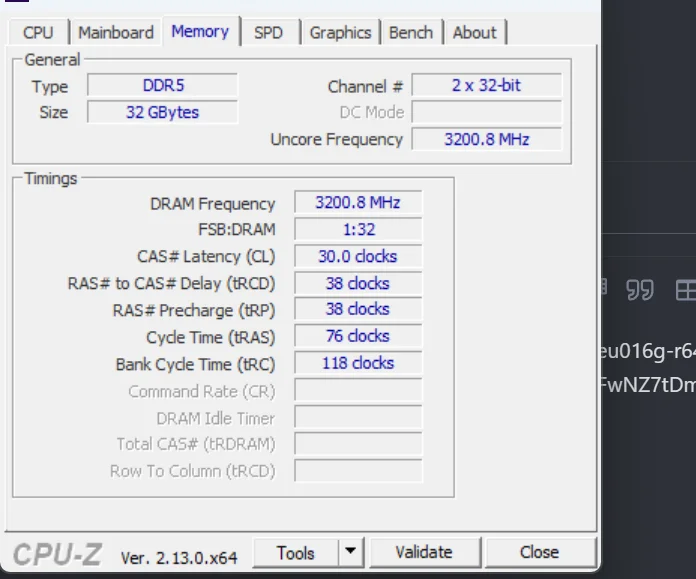
Task: Click the tRC 118 clocks value
Action: pos(358,363)
